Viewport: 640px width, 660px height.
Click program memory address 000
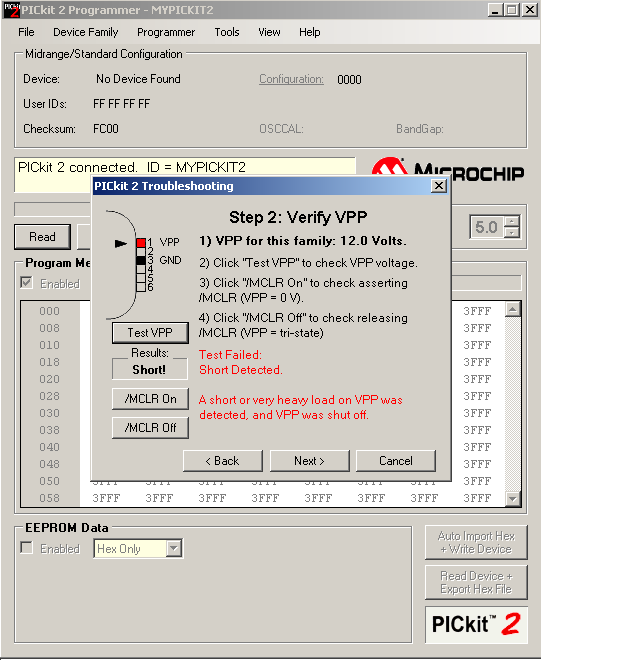[x=49, y=311]
